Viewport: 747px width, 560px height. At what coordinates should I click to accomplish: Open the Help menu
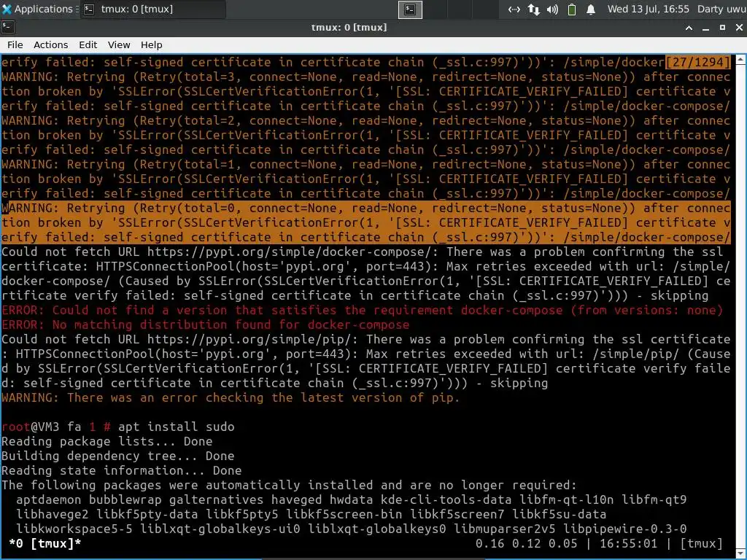(152, 44)
